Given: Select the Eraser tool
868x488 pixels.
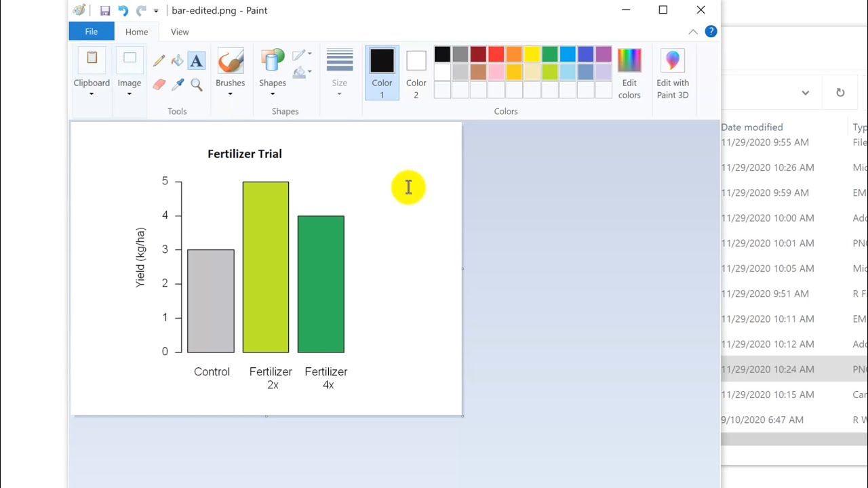Looking at the screenshot, I should click(159, 85).
